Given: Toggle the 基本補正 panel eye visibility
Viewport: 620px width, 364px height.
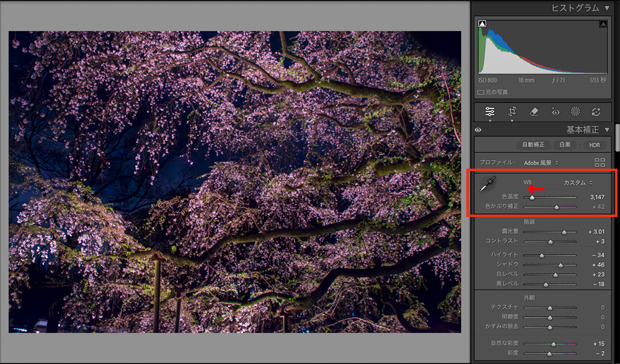Looking at the screenshot, I should [x=478, y=130].
